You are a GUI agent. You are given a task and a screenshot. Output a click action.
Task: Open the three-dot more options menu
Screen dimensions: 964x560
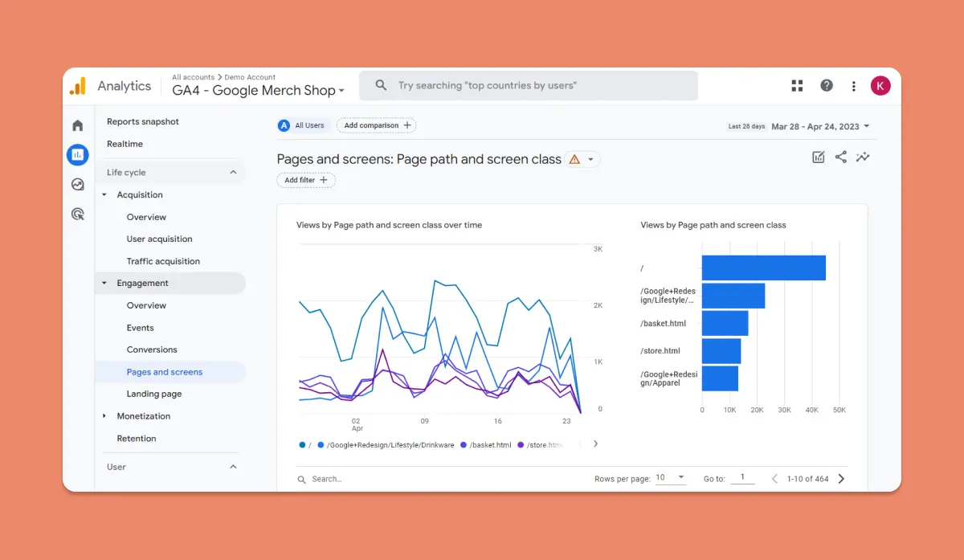point(853,86)
